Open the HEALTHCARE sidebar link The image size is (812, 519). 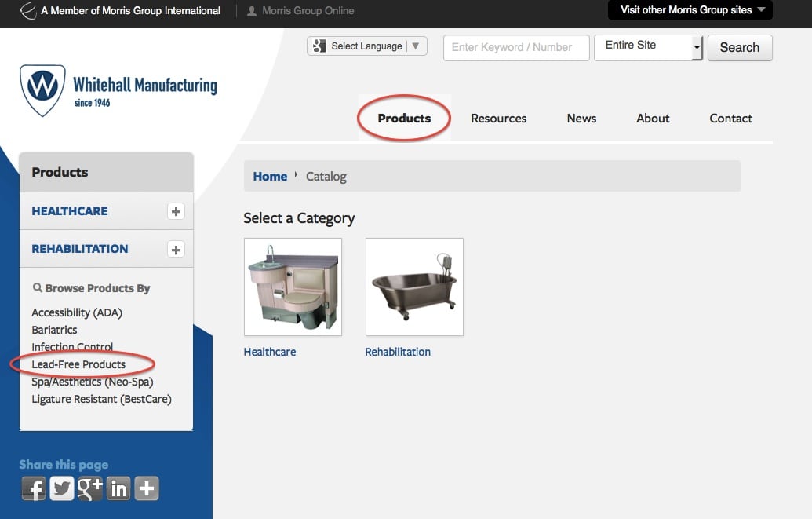coord(70,211)
